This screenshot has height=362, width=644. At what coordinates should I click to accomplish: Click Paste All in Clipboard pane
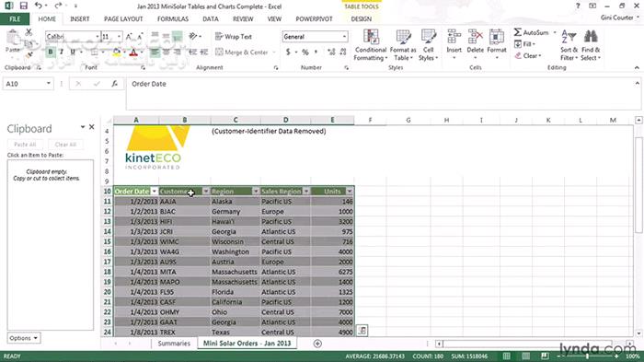click(25, 145)
